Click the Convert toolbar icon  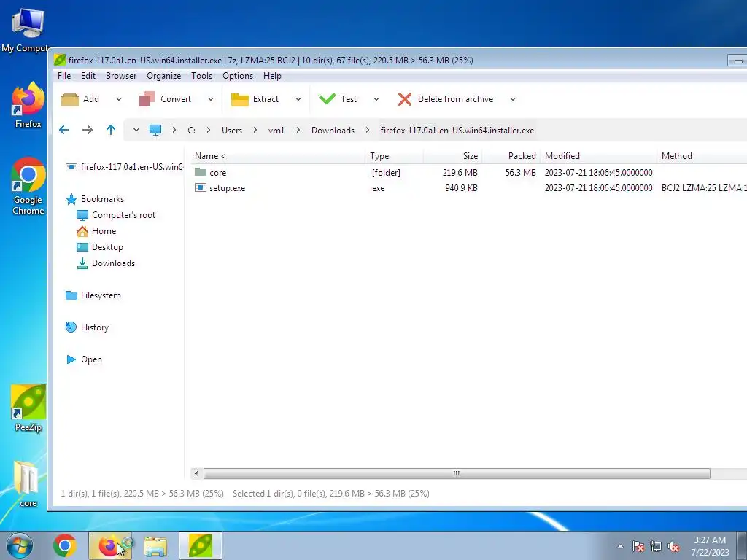tap(147, 99)
